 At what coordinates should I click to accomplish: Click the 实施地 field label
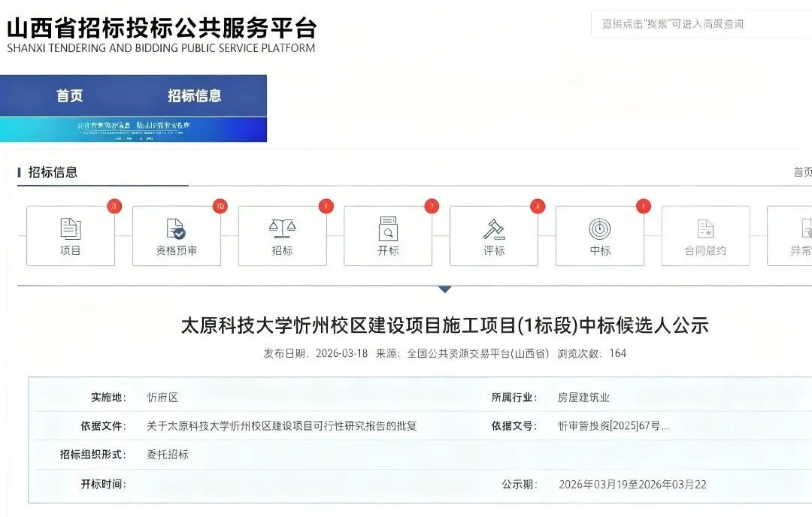click(109, 398)
